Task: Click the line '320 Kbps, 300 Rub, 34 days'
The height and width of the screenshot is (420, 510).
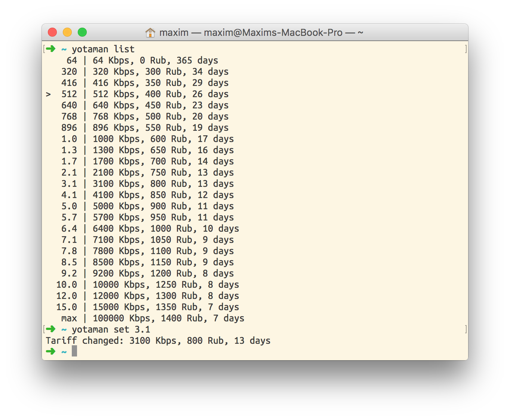Action: pyautogui.click(x=160, y=71)
